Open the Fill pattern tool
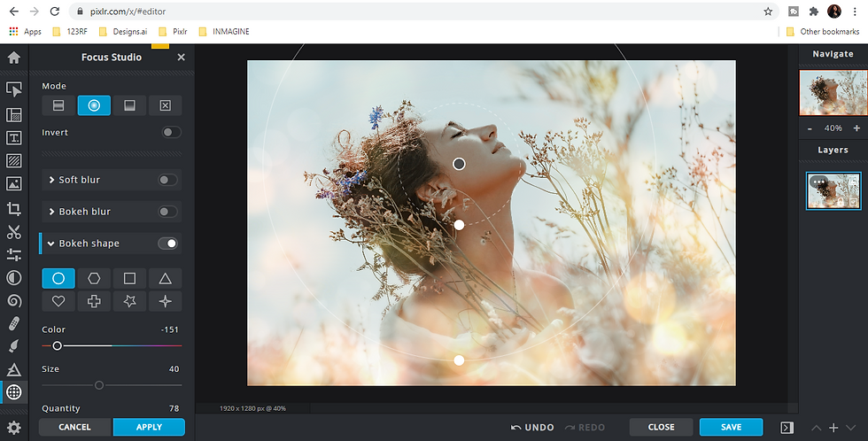Image resolution: width=868 pixels, height=441 pixels. pyautogui.click(x=14, y=161)
